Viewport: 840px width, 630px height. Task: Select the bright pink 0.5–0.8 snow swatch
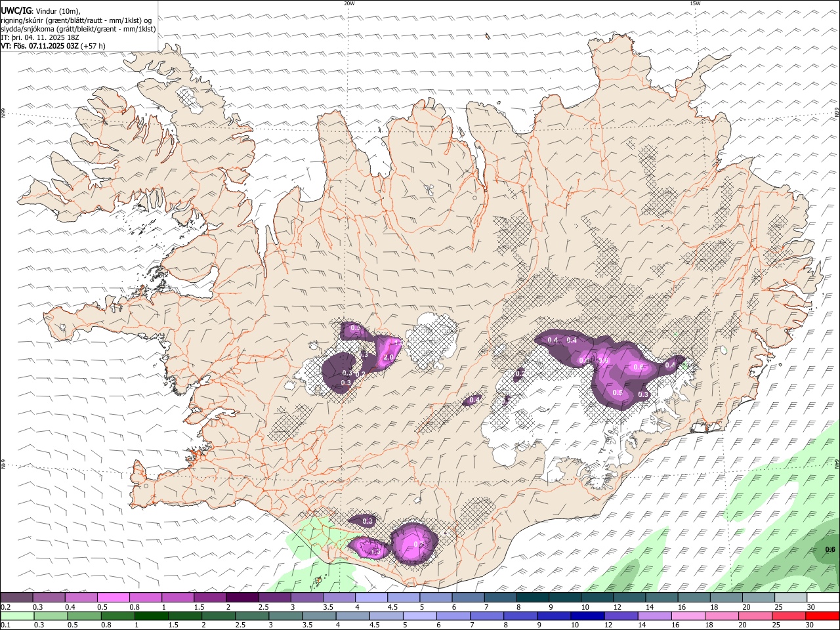[113, 597]
